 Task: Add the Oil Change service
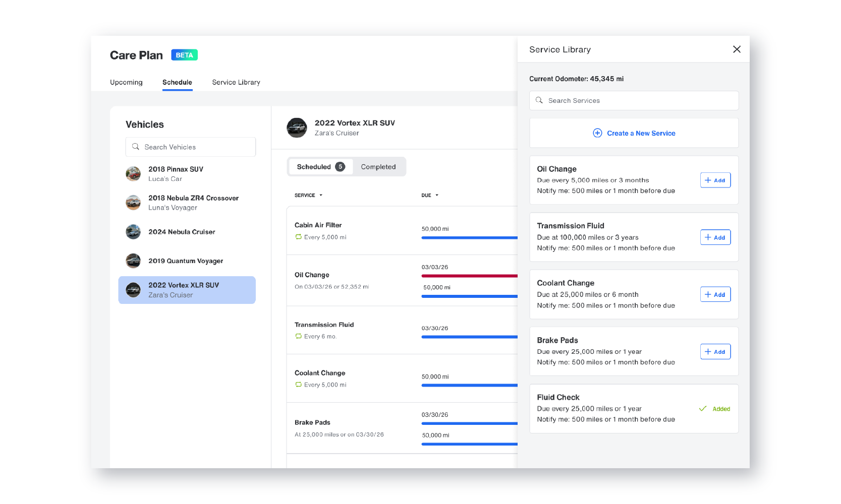(715, 180)
